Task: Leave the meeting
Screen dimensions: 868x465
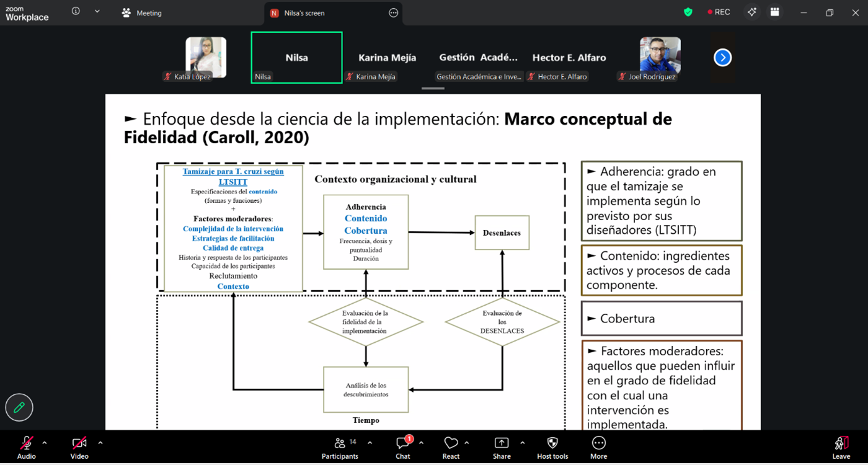Action: [841, 447]
